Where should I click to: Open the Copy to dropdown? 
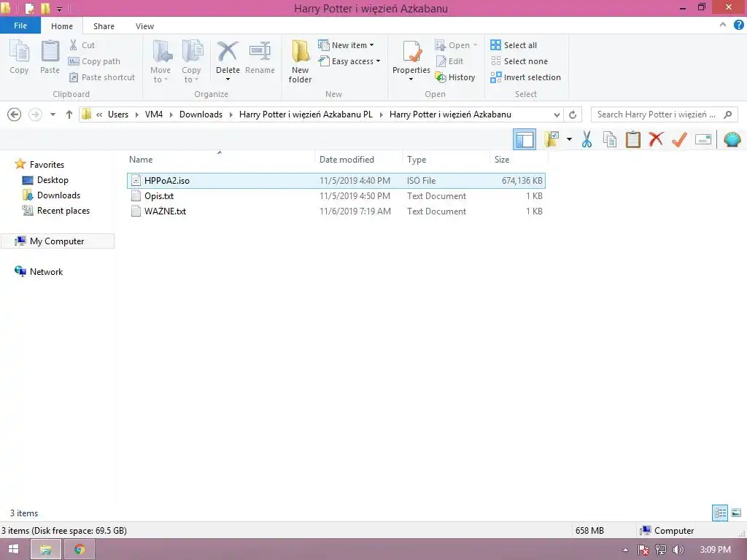coord(191,61)
